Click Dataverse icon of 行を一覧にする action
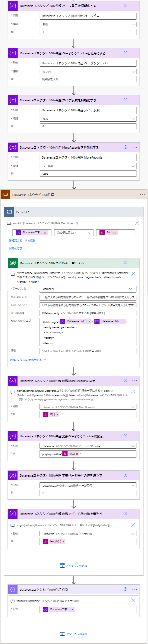The image size is (148, 644). point(13,263)
